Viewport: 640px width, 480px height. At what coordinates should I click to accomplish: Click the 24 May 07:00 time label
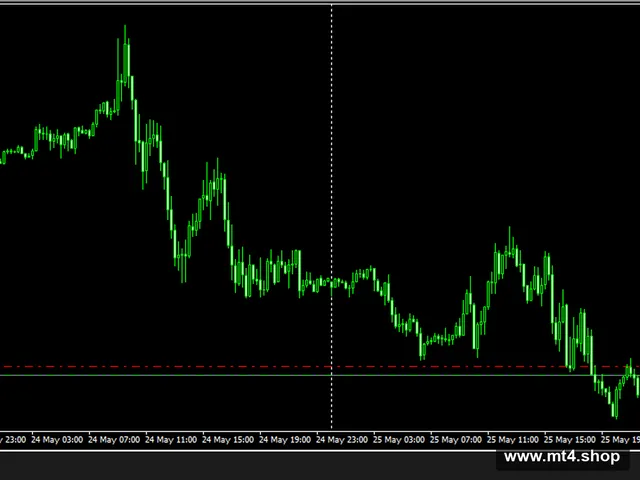click(x=114, y=440)
